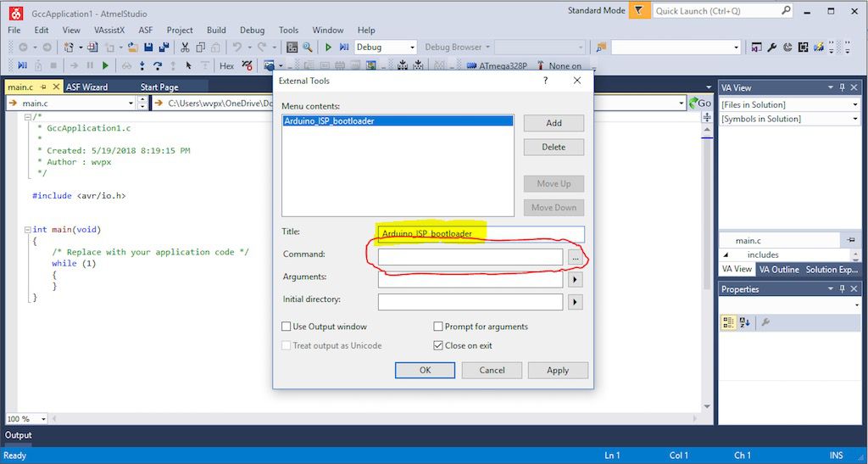Click the help question mark in External Tools dialog

546,81
